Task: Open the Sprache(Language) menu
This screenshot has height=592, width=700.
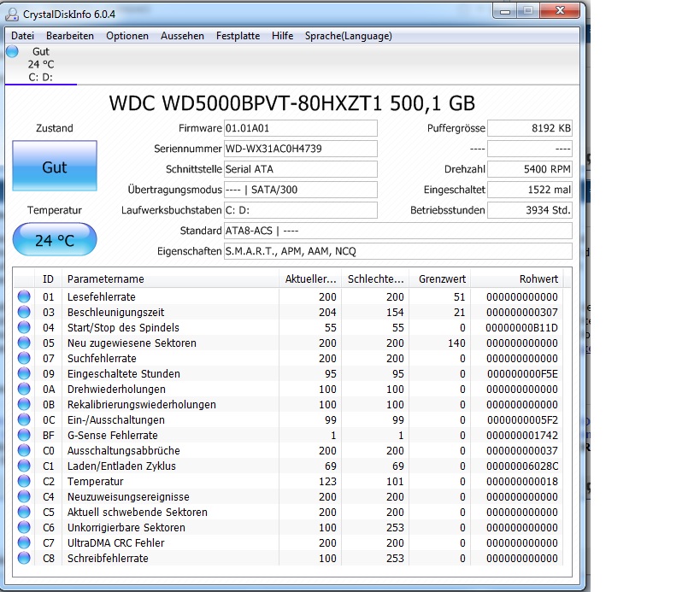Action: pos(348,36)
